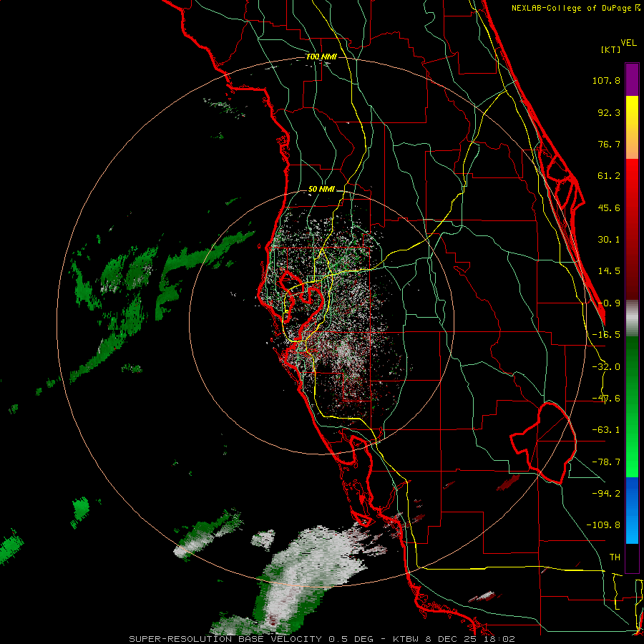
Task: Select the -32.0 velocity scale value
Action: [x=606, y=367]
